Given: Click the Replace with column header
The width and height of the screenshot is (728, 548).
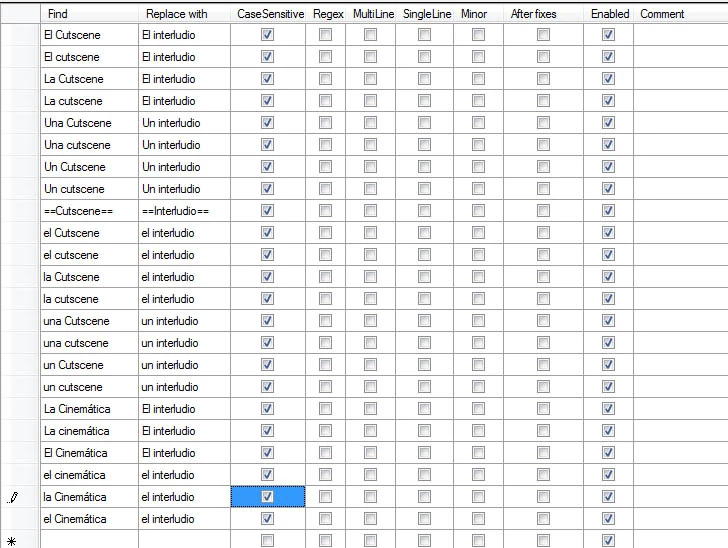Looking at the screenshot, I should tap(184, 14).
